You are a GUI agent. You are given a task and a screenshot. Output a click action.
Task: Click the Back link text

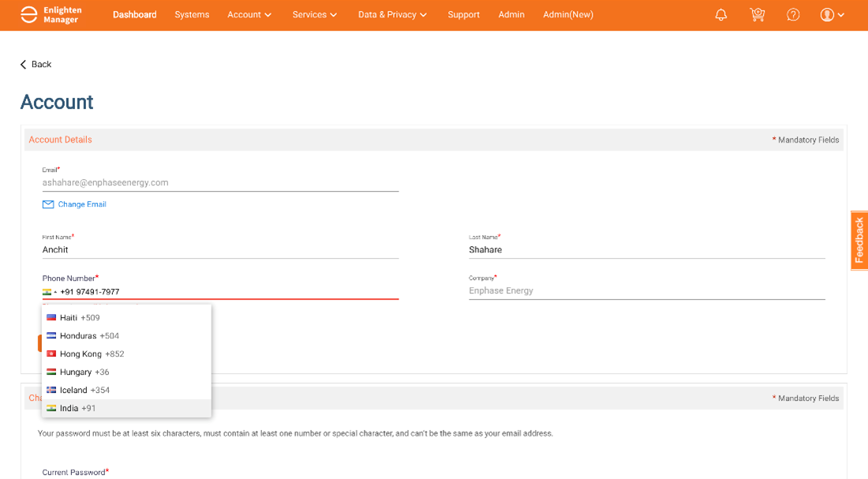[x=41, y=64]
